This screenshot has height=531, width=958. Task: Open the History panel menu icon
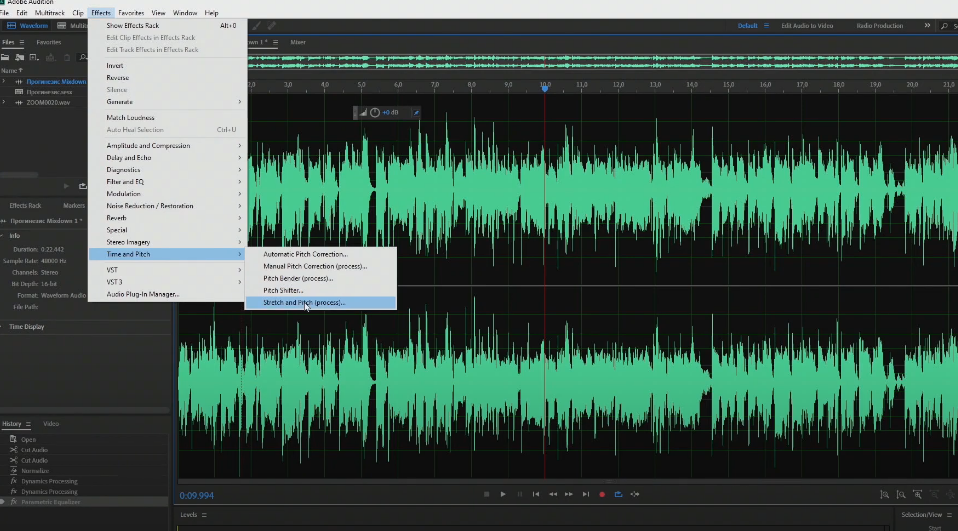click(x=28, y=424)
